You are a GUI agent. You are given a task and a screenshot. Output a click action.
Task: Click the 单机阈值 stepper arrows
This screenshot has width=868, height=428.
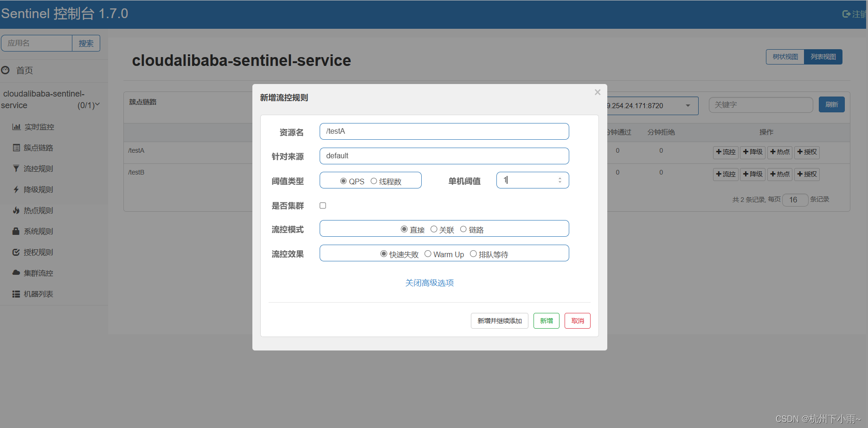coord(560,180)
